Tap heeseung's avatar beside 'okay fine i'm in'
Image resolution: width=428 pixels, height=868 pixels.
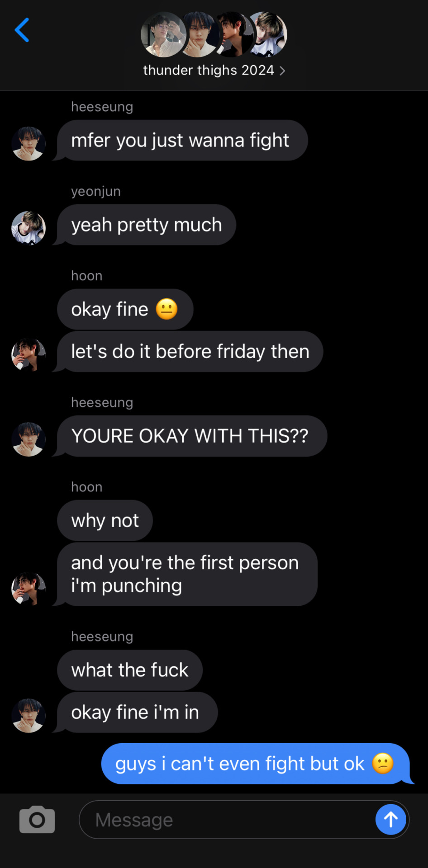tap(29, 716)
